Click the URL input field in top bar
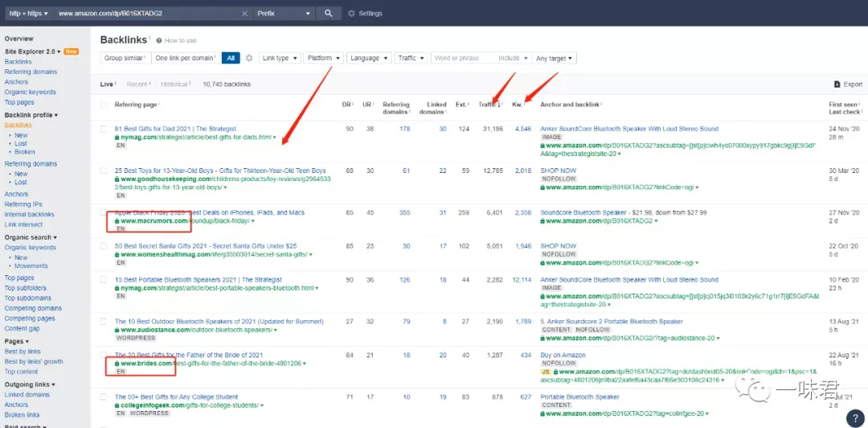 coord(149,14)
